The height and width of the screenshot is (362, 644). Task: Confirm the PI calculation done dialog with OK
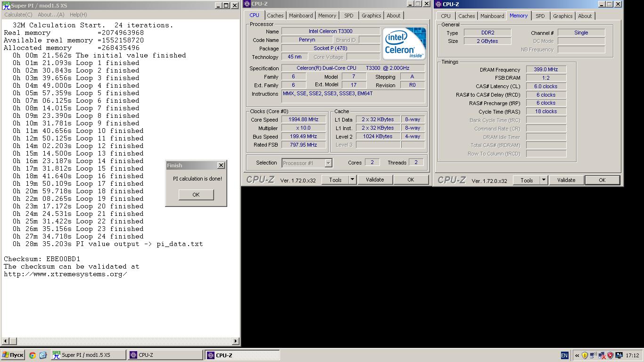point(196,195)
